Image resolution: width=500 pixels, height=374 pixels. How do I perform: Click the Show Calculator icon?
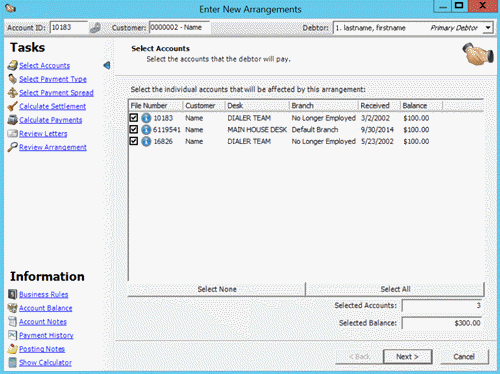(12, 362)
